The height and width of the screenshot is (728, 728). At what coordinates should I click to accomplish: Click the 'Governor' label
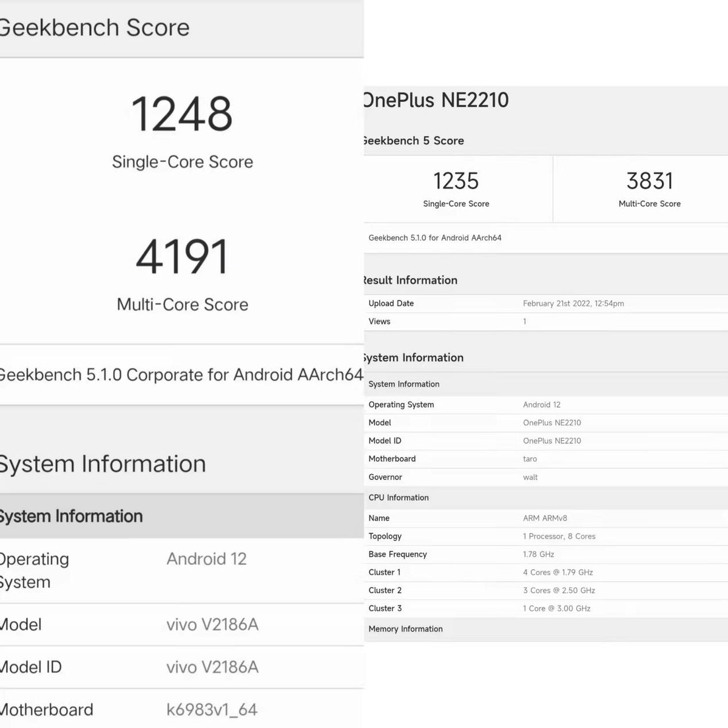(386, 477)
